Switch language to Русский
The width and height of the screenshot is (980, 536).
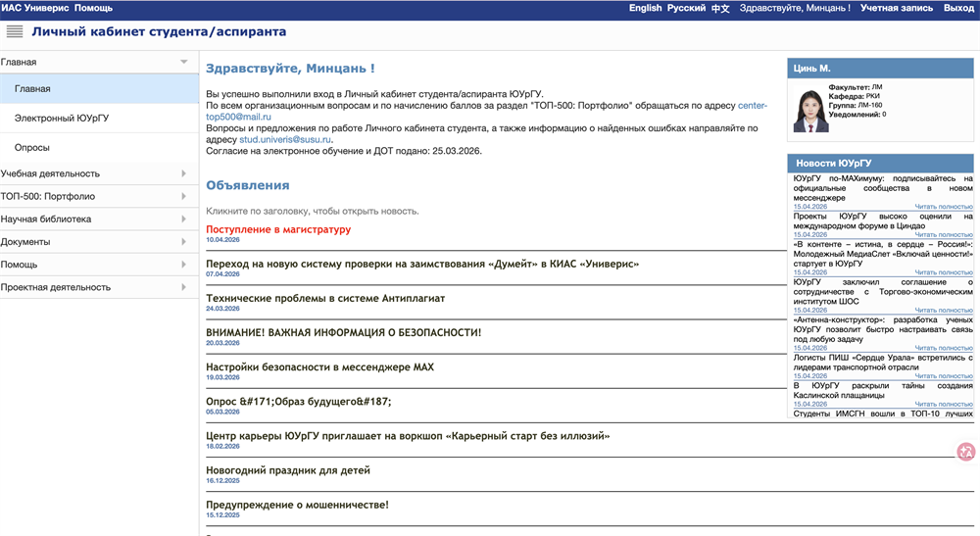(x=686, y=8)
